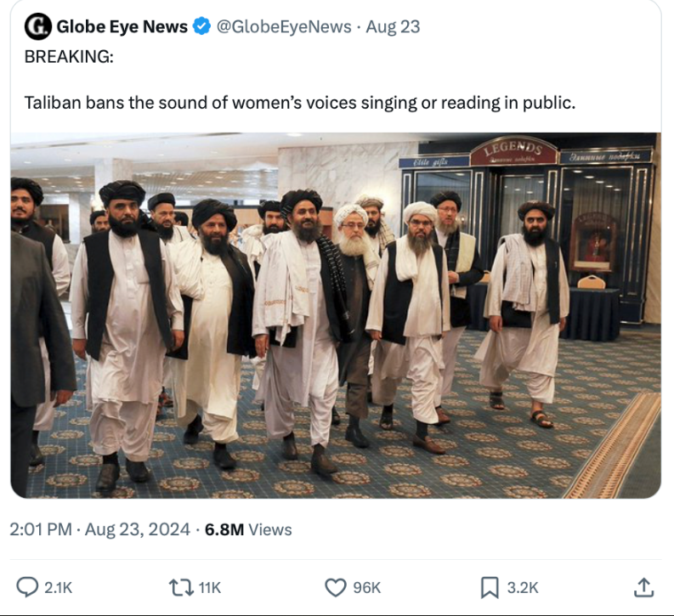The width and height of the screenshot is (674, 616).
Task: Click the Aug 23, 2024 full date
Action: [137, 529]
